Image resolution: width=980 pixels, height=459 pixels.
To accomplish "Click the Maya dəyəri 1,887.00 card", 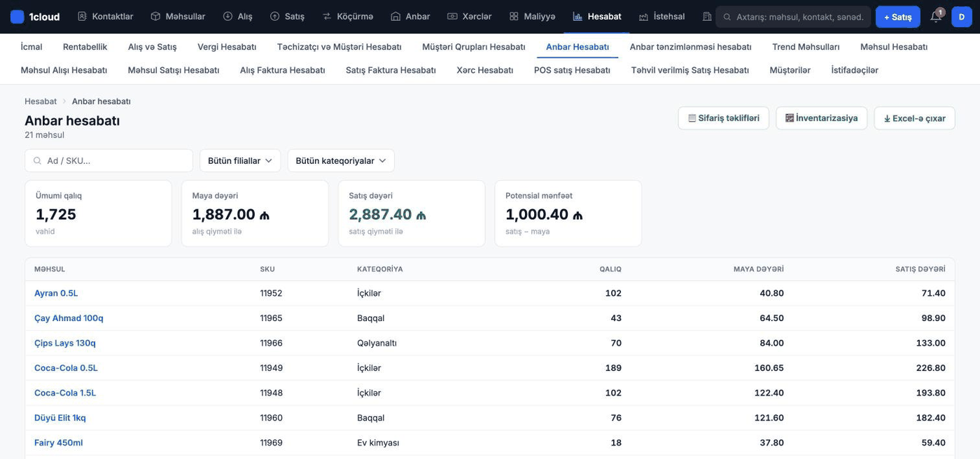I will click(255, 213).
